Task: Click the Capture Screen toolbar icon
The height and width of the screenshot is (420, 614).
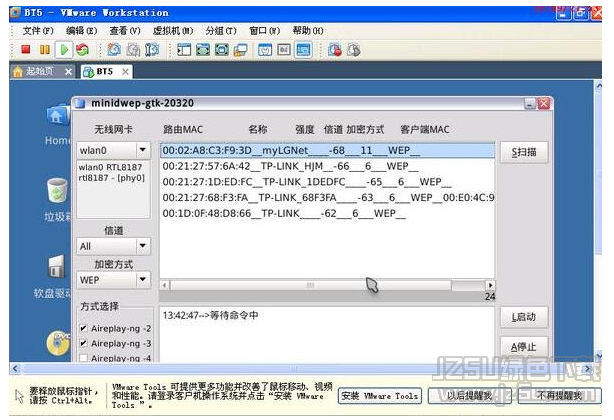Action: pyautogui.click(x=335, y=50)
